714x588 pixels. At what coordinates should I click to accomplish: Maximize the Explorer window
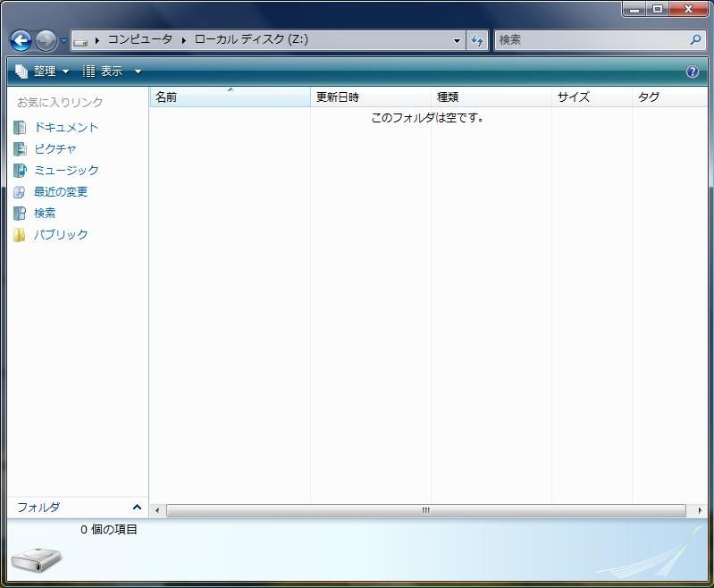pos(657,9)
